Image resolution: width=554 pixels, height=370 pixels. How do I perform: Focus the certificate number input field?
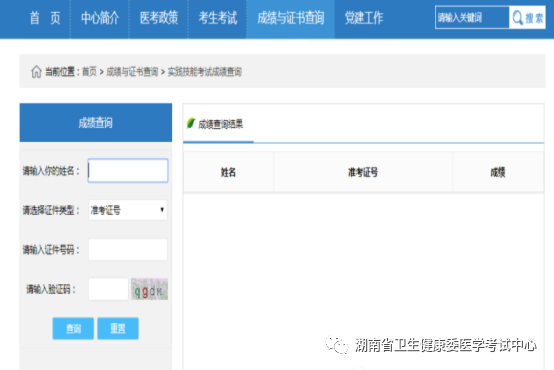pyautogui.click(x=128, y=249)
